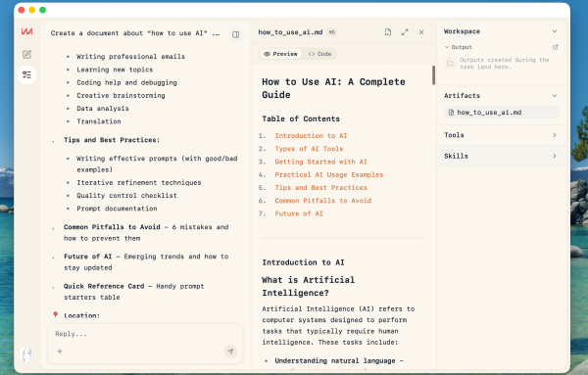The width and height of the screenshot is (588, 375).
Task: Click the 'How to Use AI: A Complete Guide' title
Action: [x=333, y=88]
